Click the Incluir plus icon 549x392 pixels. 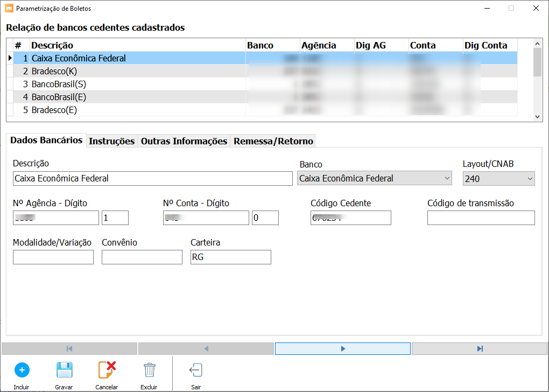22,370
